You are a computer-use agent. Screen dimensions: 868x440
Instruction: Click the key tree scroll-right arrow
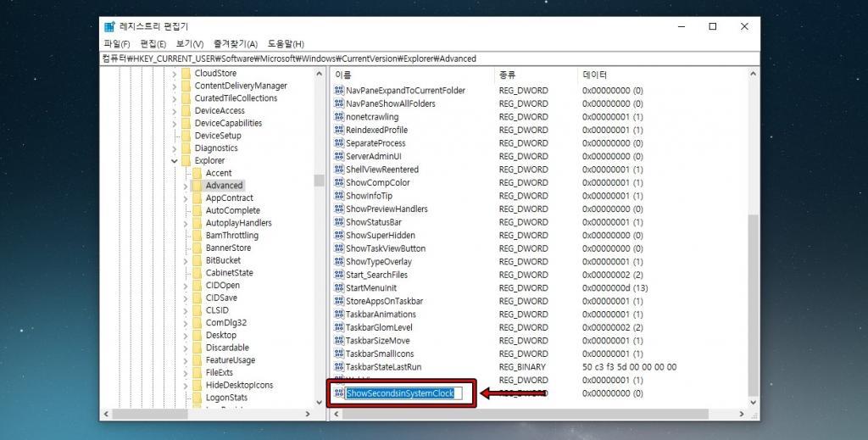tap(308, 414)
